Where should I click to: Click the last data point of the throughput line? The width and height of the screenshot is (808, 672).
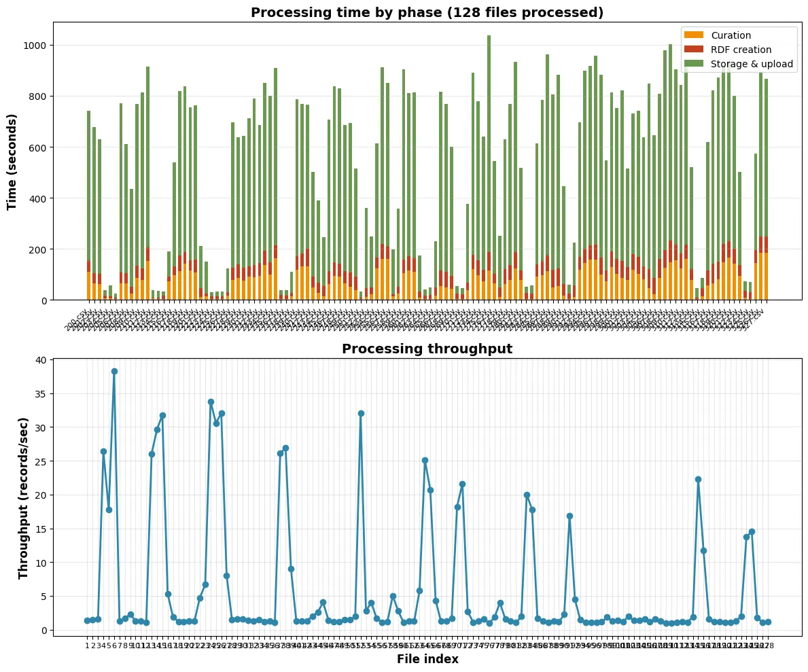[x=768, y=622]
